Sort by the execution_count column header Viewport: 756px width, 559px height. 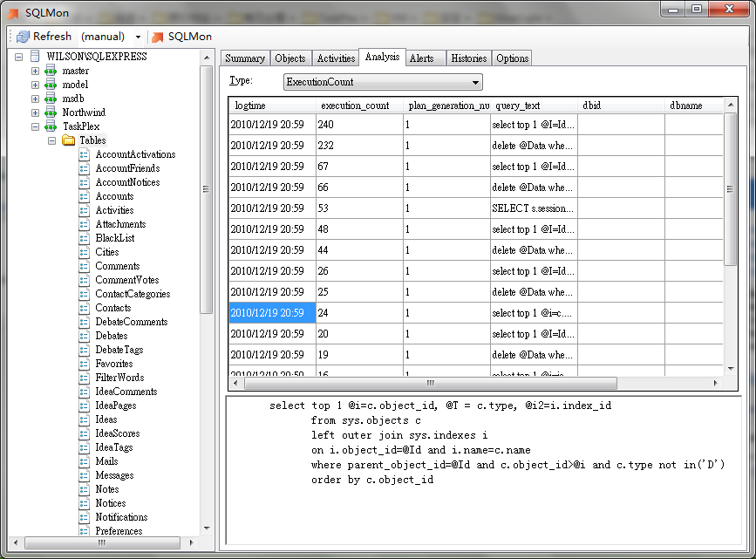coord(354,106)
